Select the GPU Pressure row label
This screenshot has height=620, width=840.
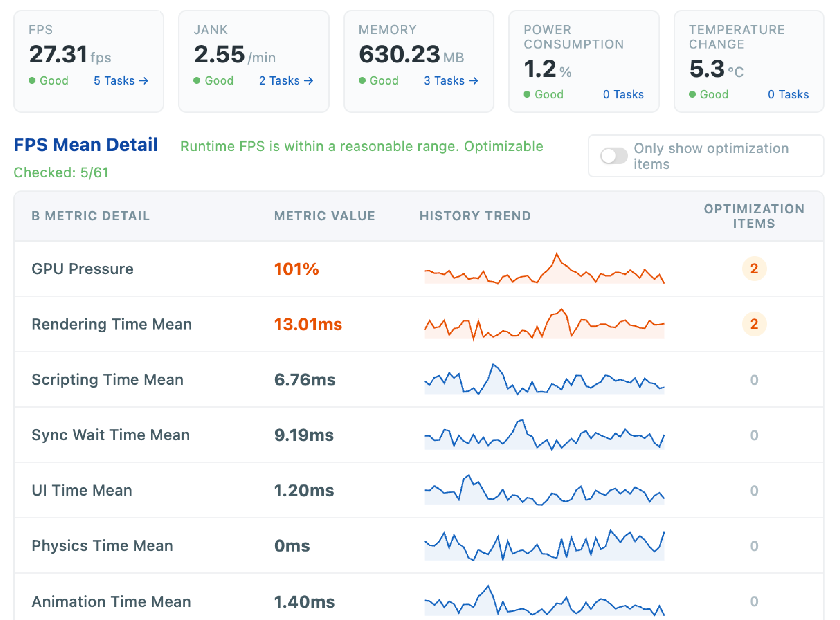(x=83, y=269)
